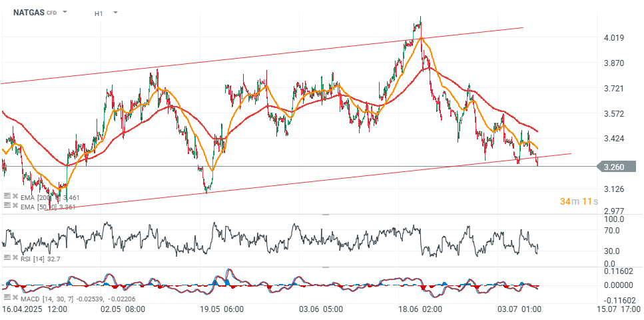Click the 3.721 price axis label
The image size is (644, 320).
point(613,89)
